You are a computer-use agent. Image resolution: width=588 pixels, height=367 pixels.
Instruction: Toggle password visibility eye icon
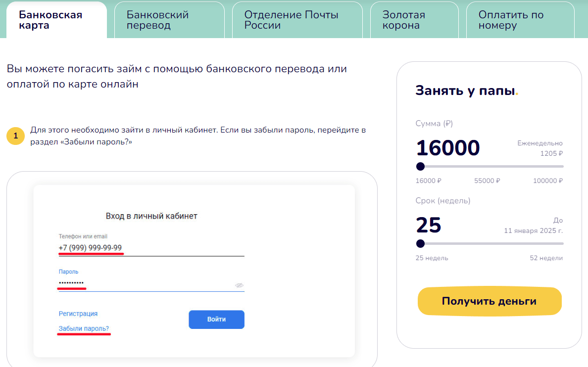click(239, 285)
